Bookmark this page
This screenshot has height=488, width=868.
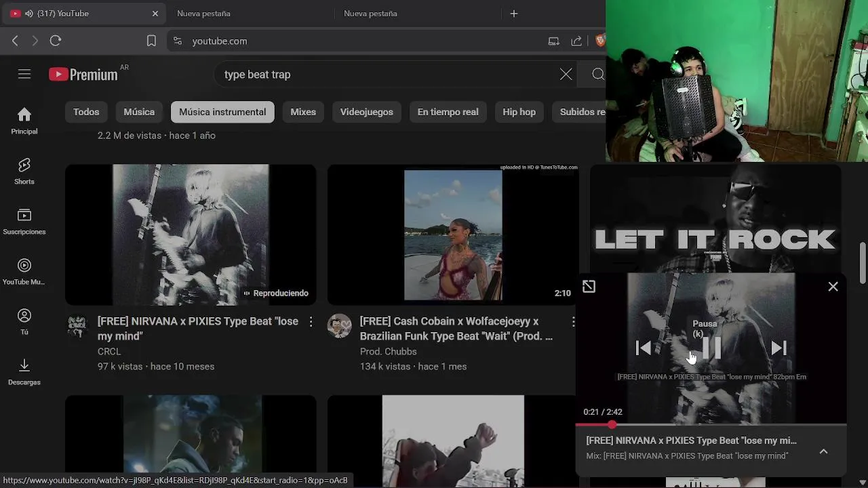click(x=152, y=41)
